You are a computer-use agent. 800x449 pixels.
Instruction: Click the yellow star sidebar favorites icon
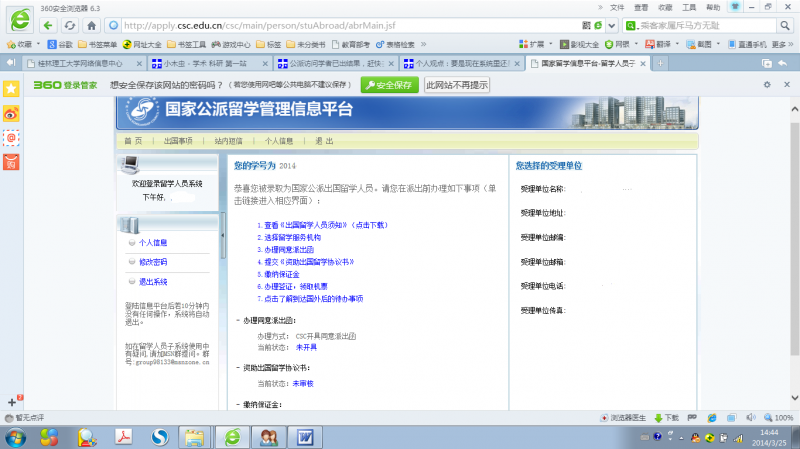11,89
